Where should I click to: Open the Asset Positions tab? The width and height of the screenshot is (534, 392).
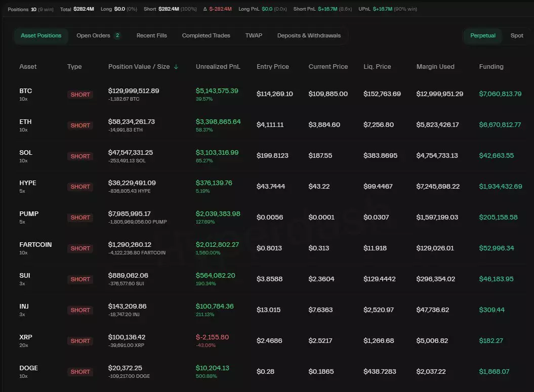(41, 35)
